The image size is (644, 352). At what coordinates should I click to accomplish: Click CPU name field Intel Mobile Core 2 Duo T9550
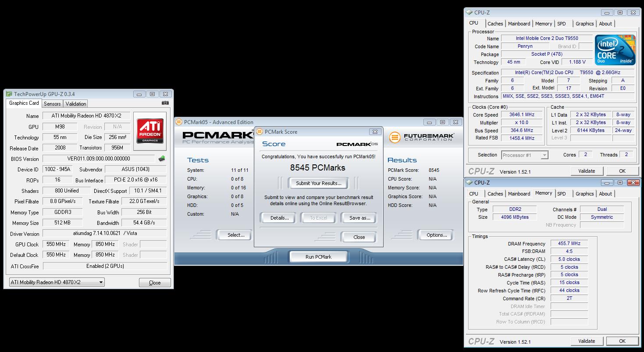tap(546, 39)
